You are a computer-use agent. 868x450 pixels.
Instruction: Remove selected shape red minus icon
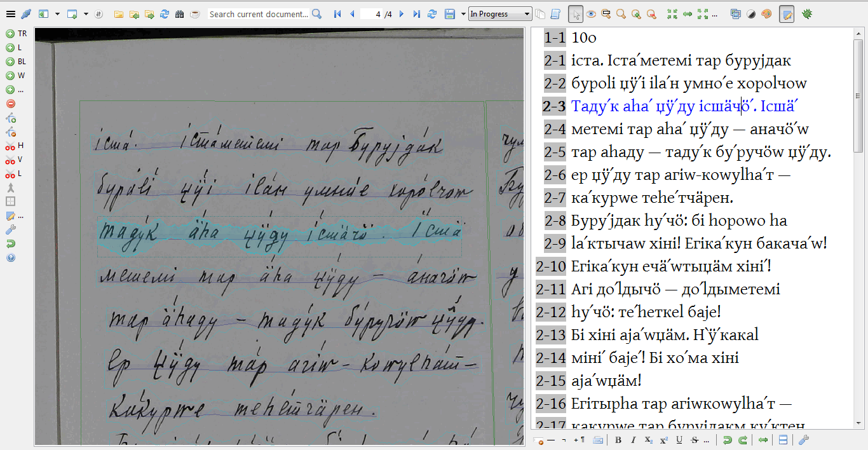point(10,104)
